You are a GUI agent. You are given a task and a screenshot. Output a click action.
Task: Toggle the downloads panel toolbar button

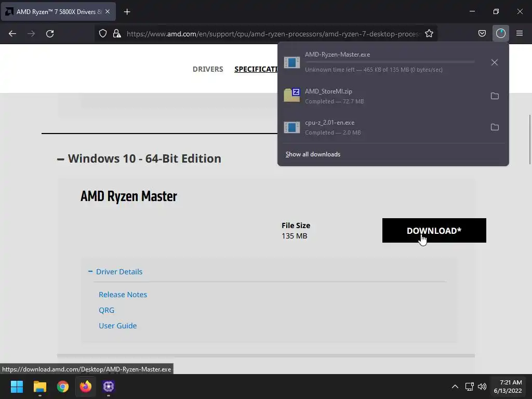point(500,34)
